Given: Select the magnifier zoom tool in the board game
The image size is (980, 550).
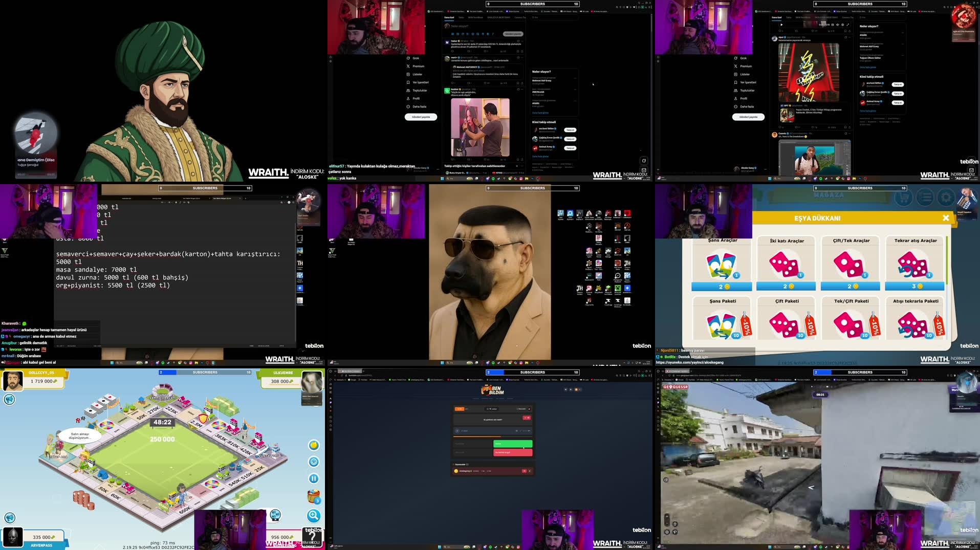Looking at the screenshot, I should pyautogui.click(x=313, y=515).
